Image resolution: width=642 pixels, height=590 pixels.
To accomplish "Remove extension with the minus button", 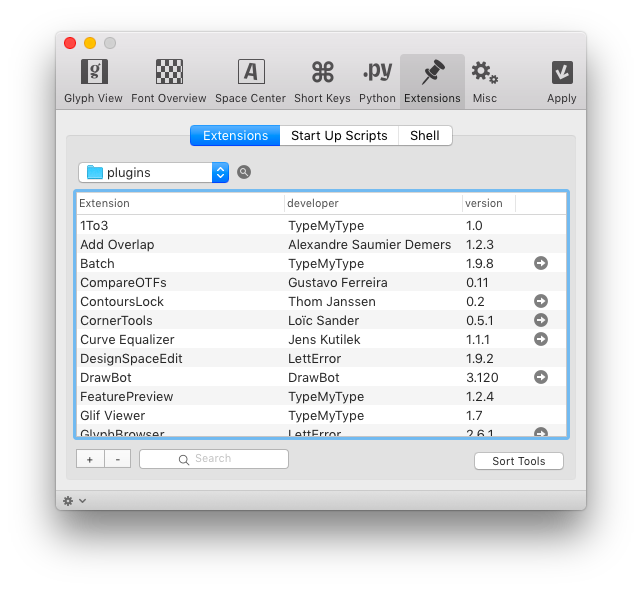I will pos(117,459).
